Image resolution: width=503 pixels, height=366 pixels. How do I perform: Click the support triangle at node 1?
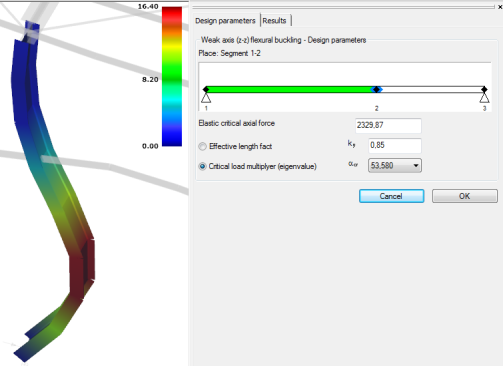[206, 98]
